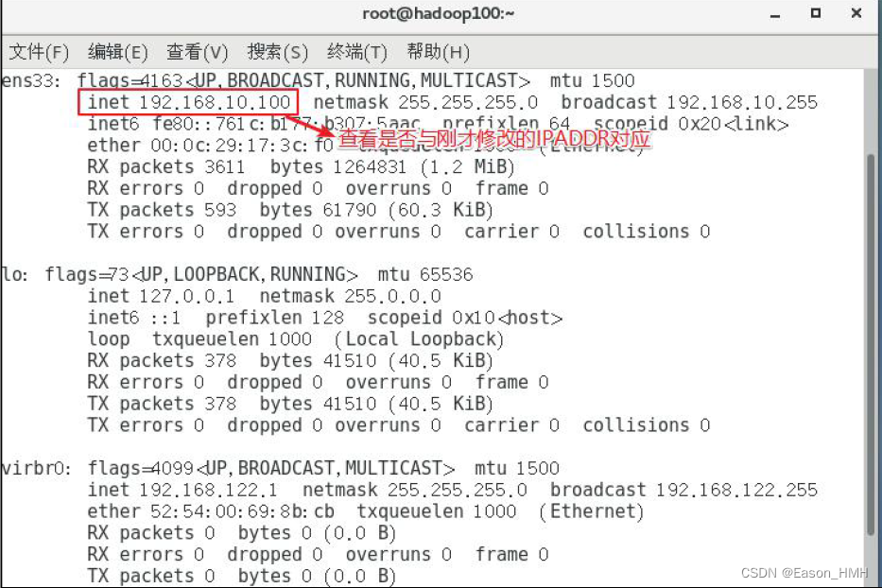
Task: Maximize the terminal window
Action: 815,13
